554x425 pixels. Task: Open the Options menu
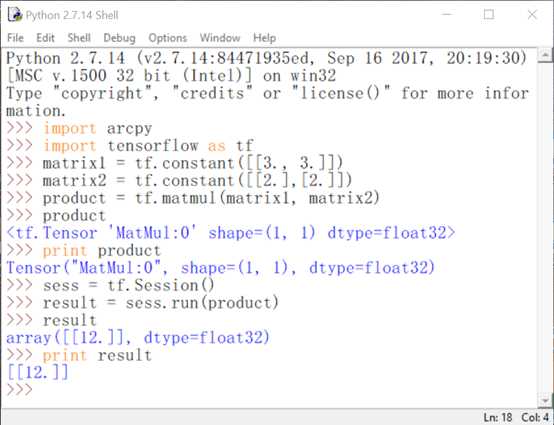pyautogui.click(x=167, y=38)
